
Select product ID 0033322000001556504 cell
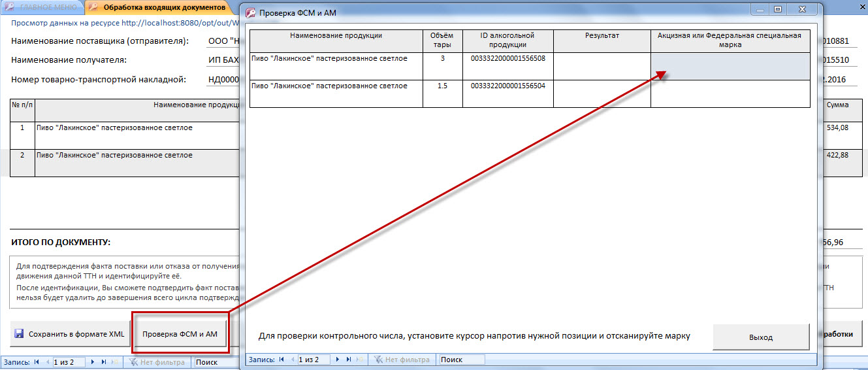click(x=507, y=86)
